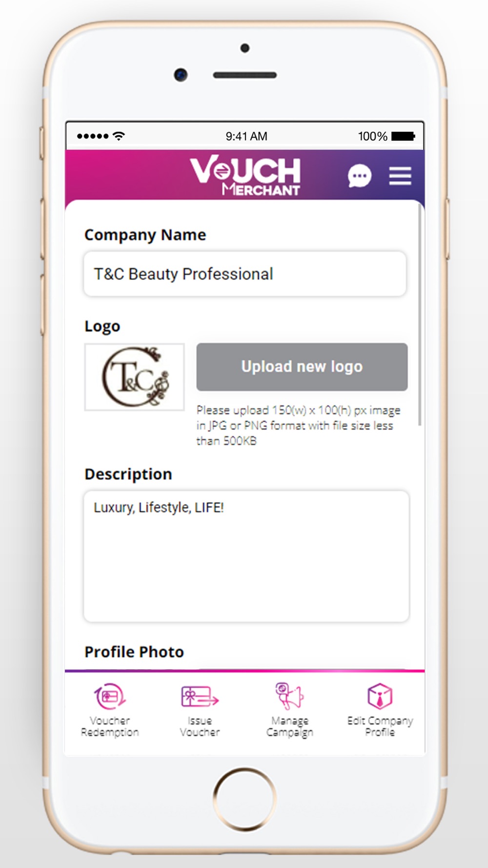This screenshot has height=868, width=488.
Task: Tap the Manage Campaign megaphone icon
Action: pos(289,696)
